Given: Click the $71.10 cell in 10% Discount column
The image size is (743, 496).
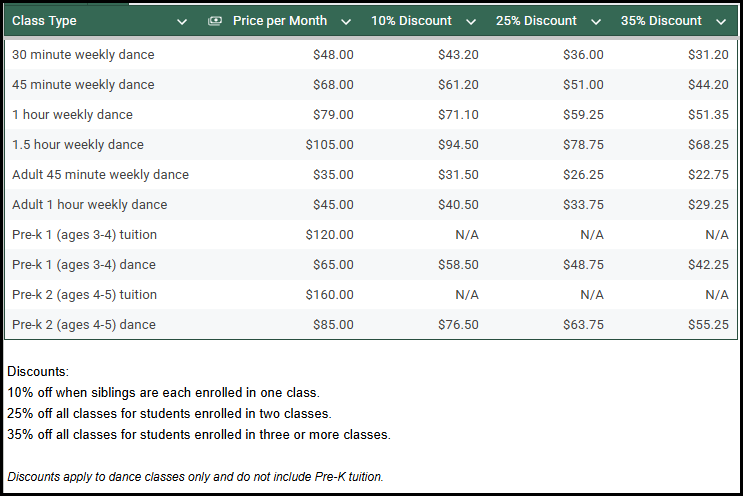Looking at the screenshot, I should pos(458,115).
